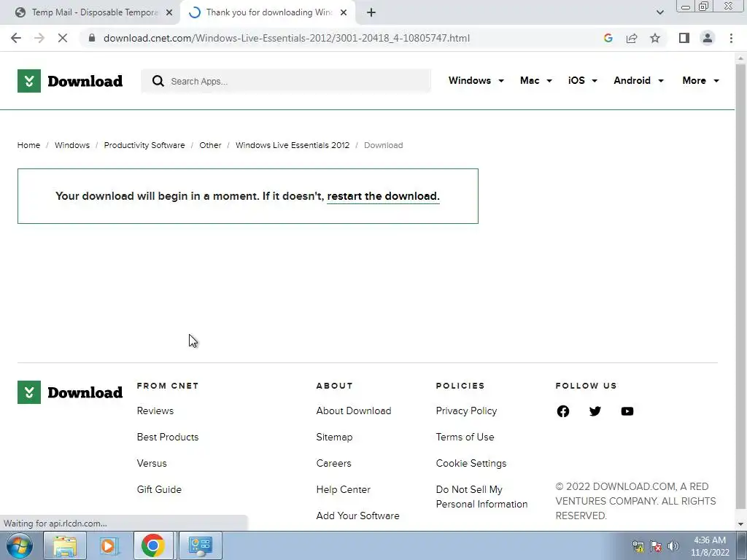This screenshot has width=747, height=560.
Task: Click Chrome icon in taskbar
Action: click(x=153, y=545)
